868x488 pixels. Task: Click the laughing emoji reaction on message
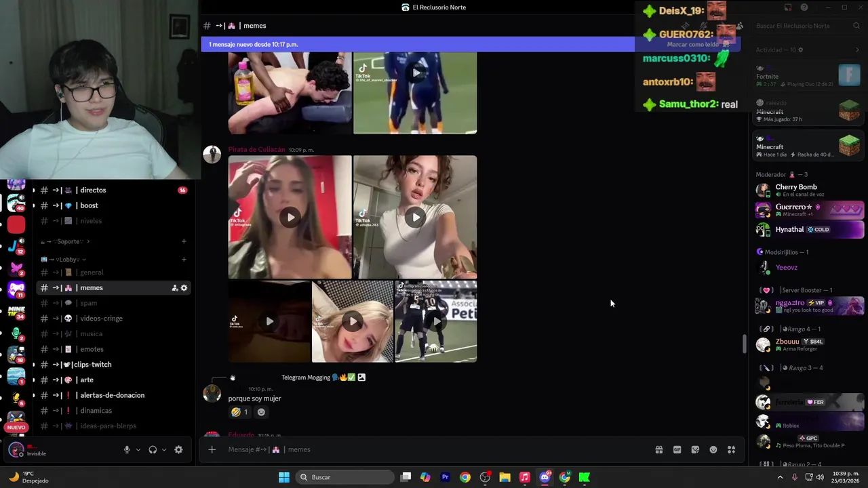tap(240, 412)
